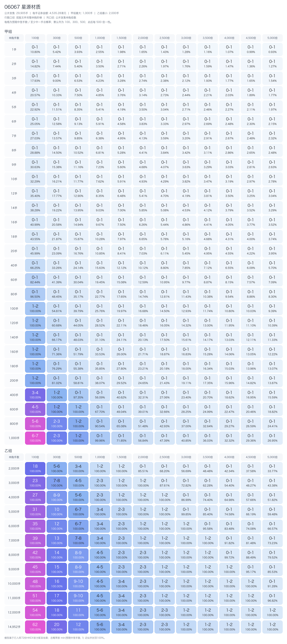Click the pink 6-7 cell in the 1,000手 row
This screenshot has width=287, height=644.
coord(35,438)
